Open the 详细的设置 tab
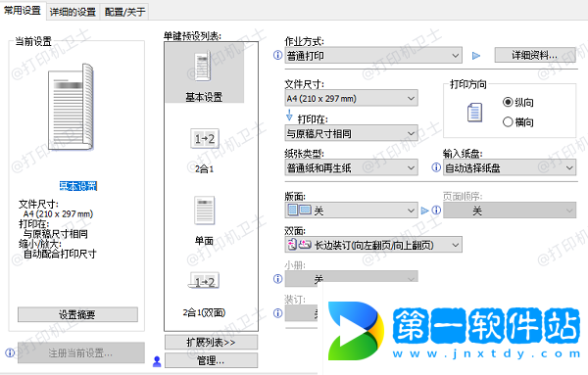Image resolution: width=588 pixels, height=375 pixels. pyautogui.click(x=73, y=12)
